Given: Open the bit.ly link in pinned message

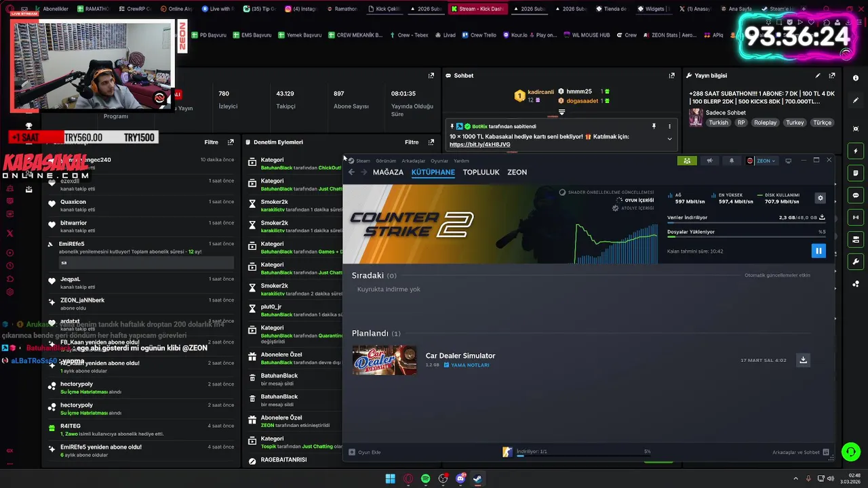Looking at the screenshot, I should click(479, 144).
